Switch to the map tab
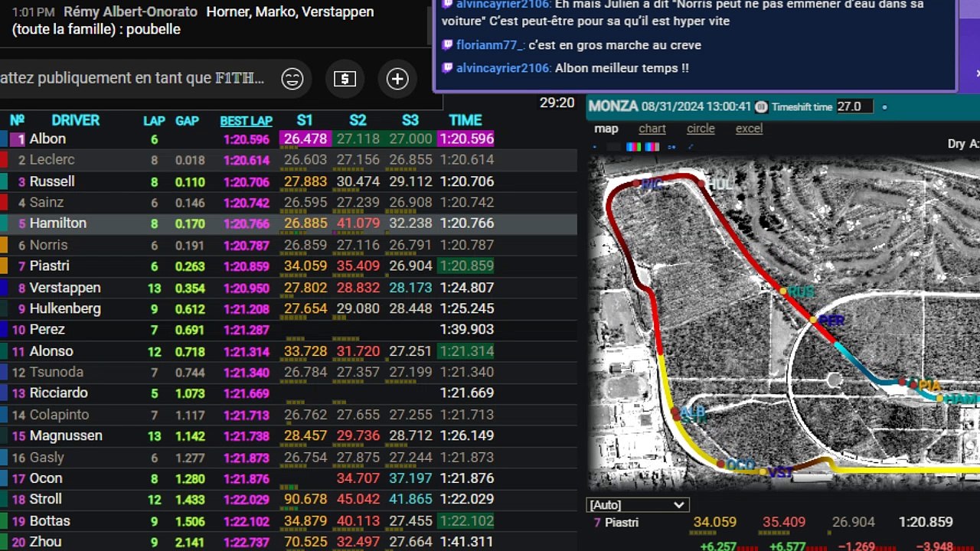The image size is (980, 551). (606, 129)
